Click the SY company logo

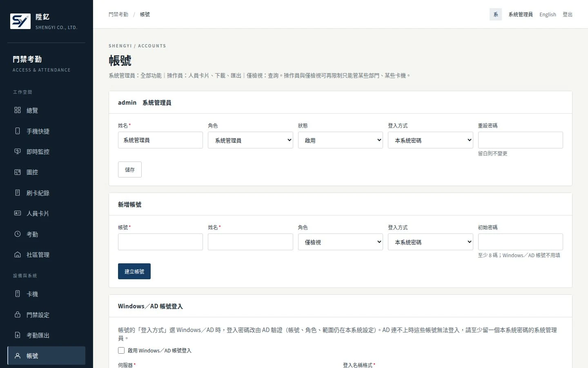pos(20,21)
